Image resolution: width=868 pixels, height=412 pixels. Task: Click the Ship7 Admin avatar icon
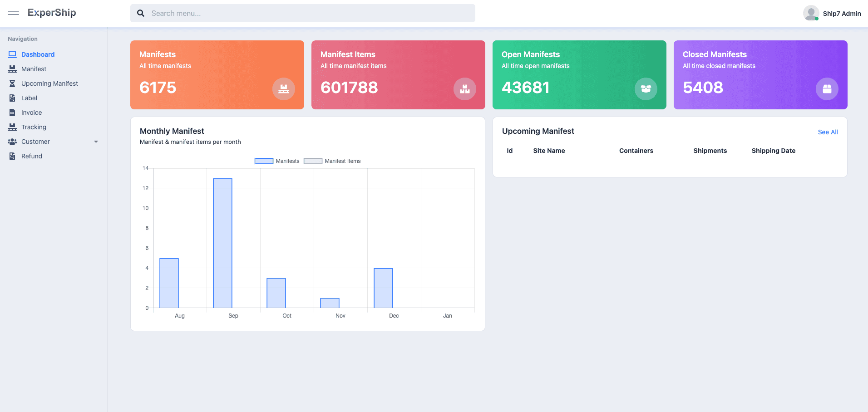coord(811,13)
